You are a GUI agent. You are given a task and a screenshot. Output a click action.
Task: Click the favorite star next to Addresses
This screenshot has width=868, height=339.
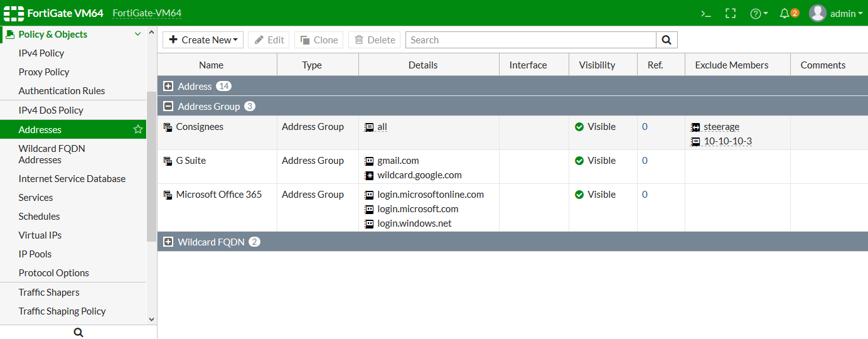coord(138,129)
